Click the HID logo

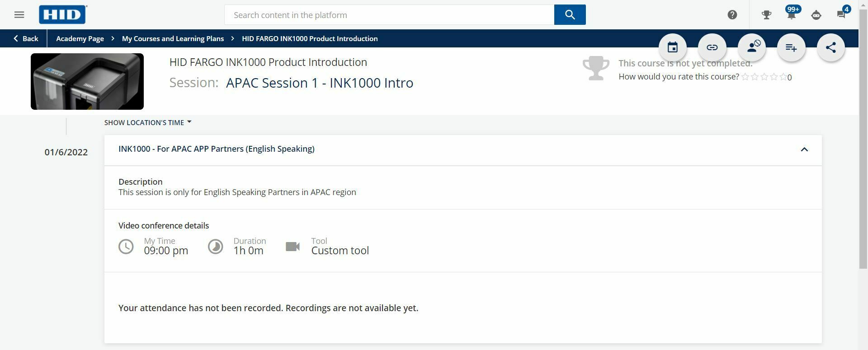63,14
